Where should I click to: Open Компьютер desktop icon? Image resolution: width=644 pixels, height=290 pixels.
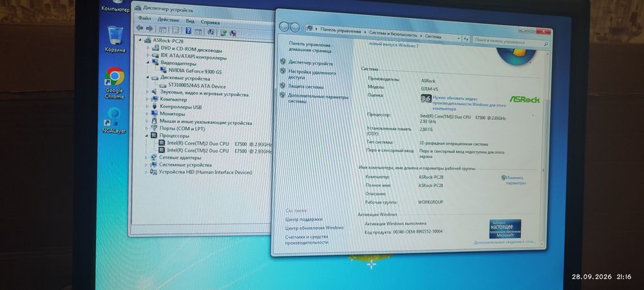point(115,6)
